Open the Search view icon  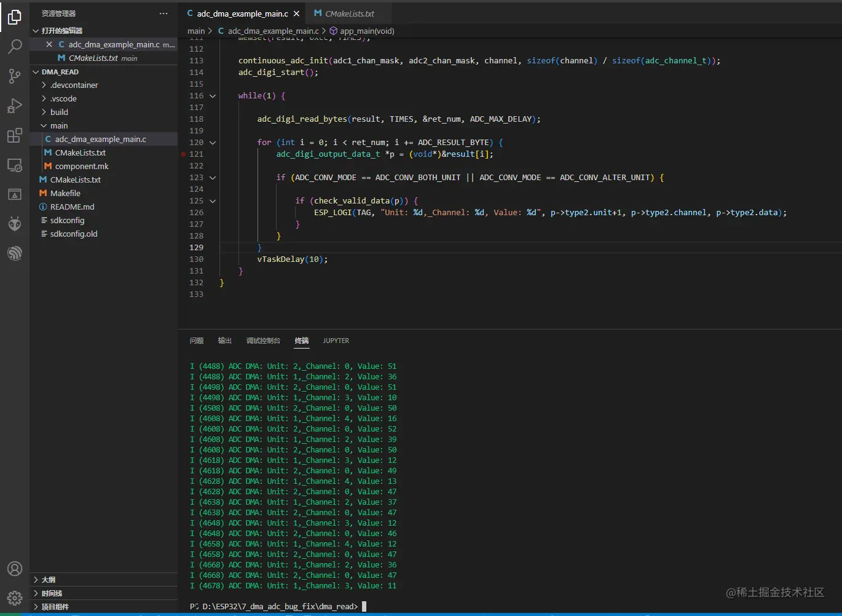pos(15,47)
